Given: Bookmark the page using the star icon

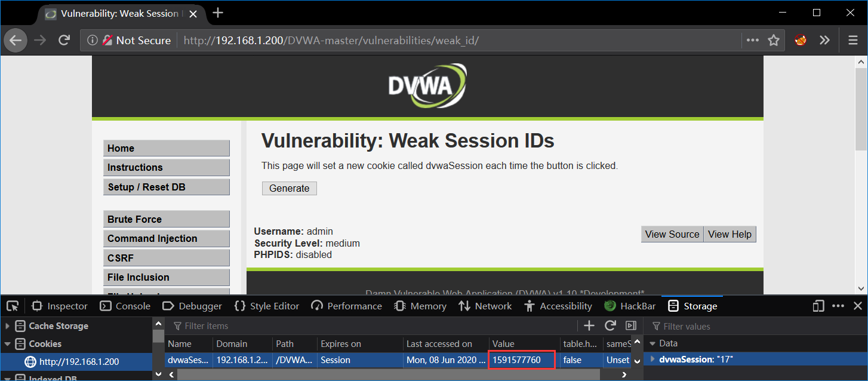Looking at the screenshot, I should click(773, 40).
